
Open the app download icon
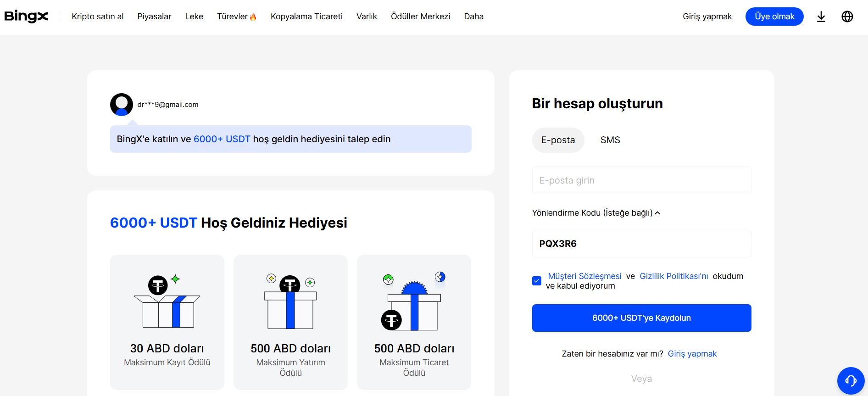click(821, 17)
